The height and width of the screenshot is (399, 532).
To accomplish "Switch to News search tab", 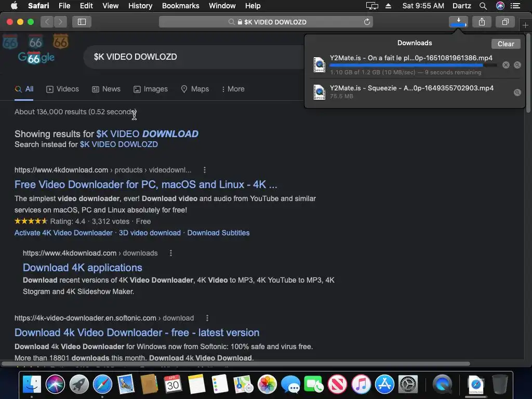I will pos(106,89).
